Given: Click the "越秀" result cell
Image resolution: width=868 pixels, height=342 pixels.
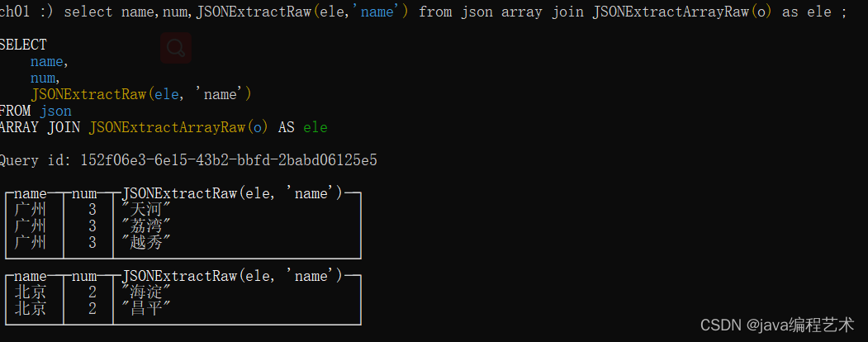Looking at the screenshot, I should coord(145,243).
